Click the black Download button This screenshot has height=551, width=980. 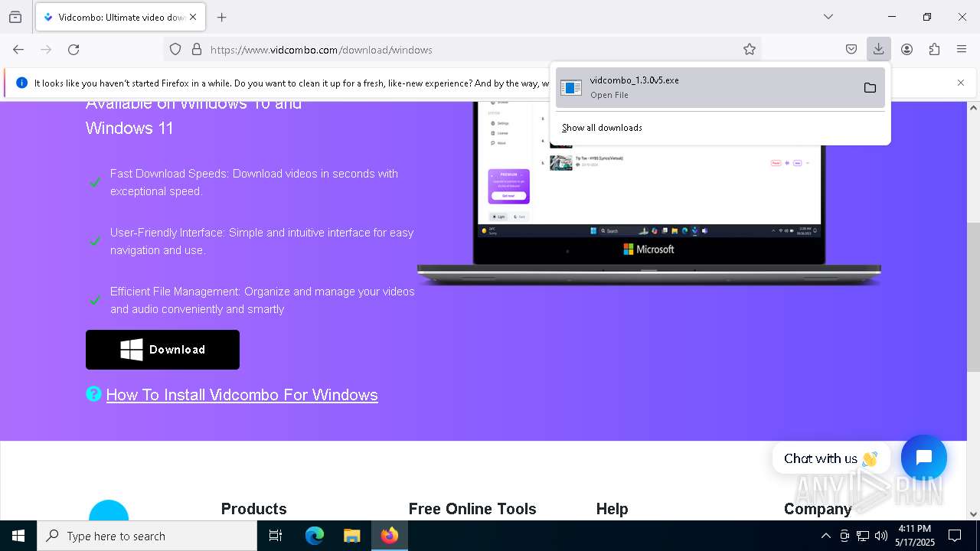point(162,350)
